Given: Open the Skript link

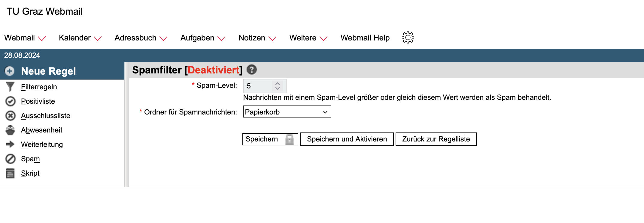Looking at the screenshot, I should click(30, 173).
